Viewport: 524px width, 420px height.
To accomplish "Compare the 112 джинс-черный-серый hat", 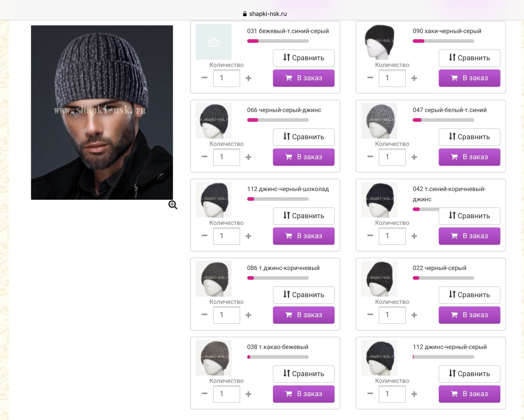I will pos(469,374).
